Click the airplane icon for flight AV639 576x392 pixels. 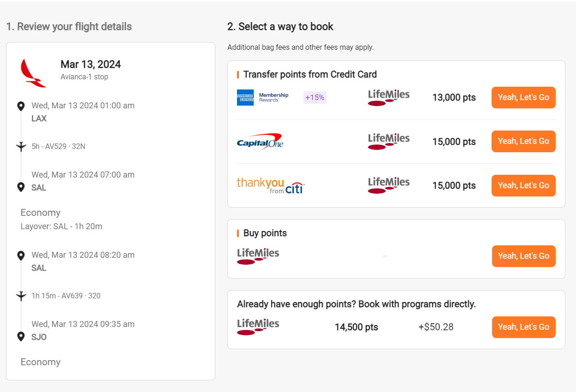point(21,296)
